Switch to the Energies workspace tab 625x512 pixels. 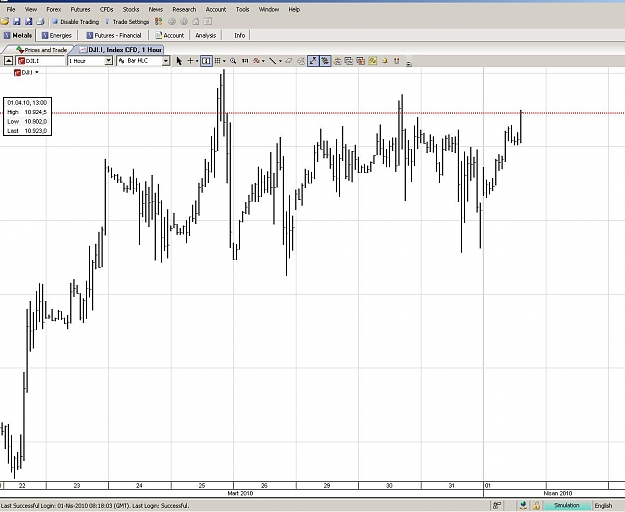tap(57, 35)
